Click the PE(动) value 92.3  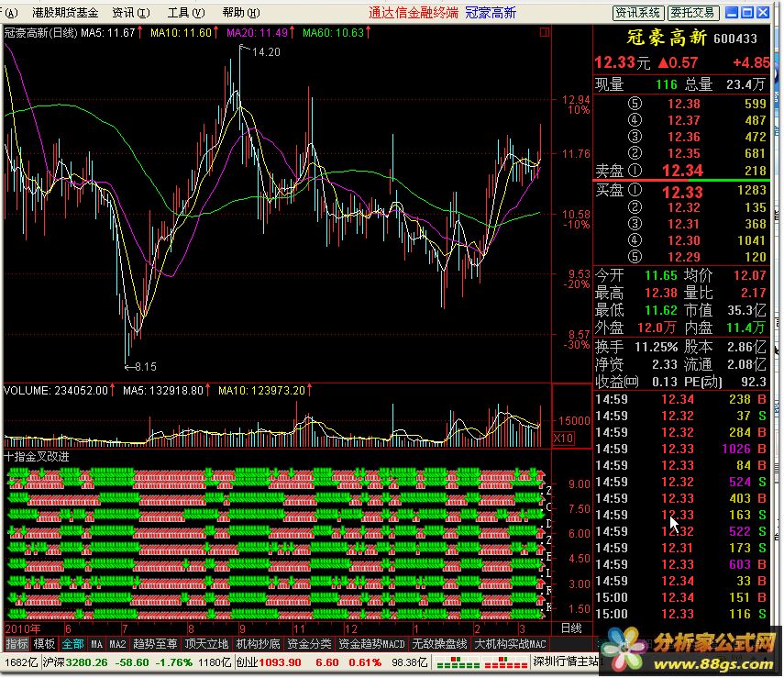(754, 382)
